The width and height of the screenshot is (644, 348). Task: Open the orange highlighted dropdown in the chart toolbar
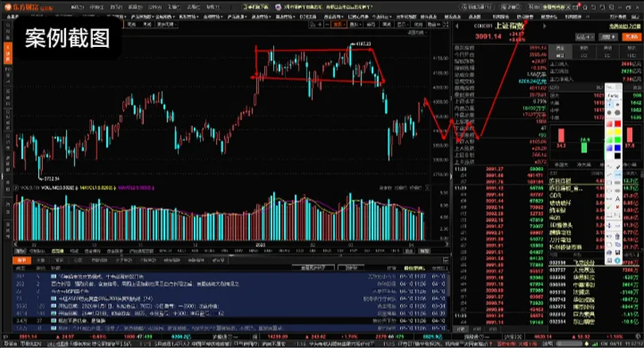pyautogui.click(x=339, y=25)
